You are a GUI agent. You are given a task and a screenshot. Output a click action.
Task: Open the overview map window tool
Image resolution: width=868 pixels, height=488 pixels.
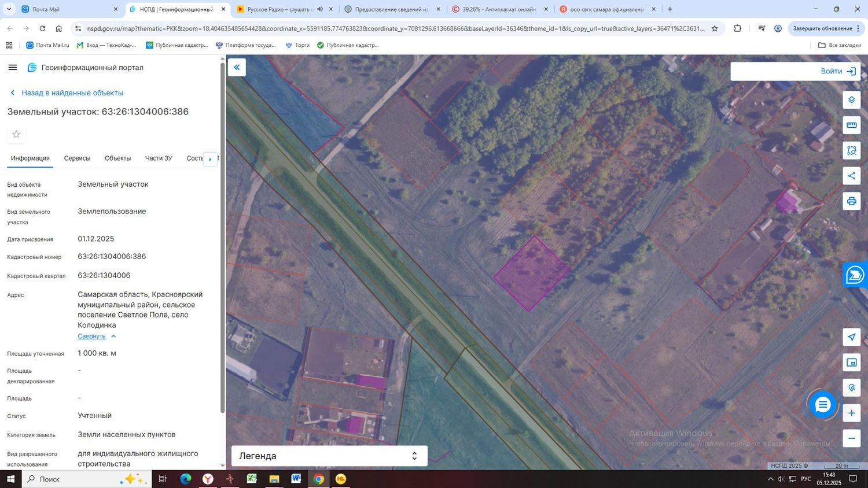pyautogui.click(x=851, y=363)
